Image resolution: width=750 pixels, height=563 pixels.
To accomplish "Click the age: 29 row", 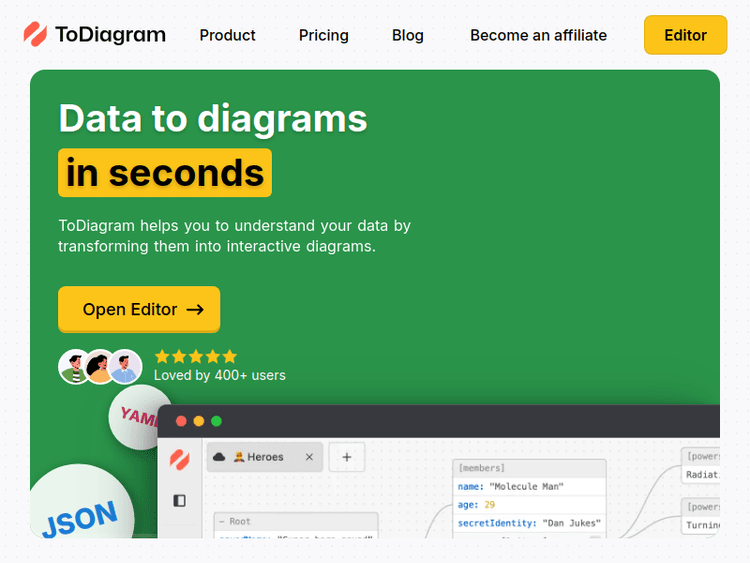I will pos(529,505).
